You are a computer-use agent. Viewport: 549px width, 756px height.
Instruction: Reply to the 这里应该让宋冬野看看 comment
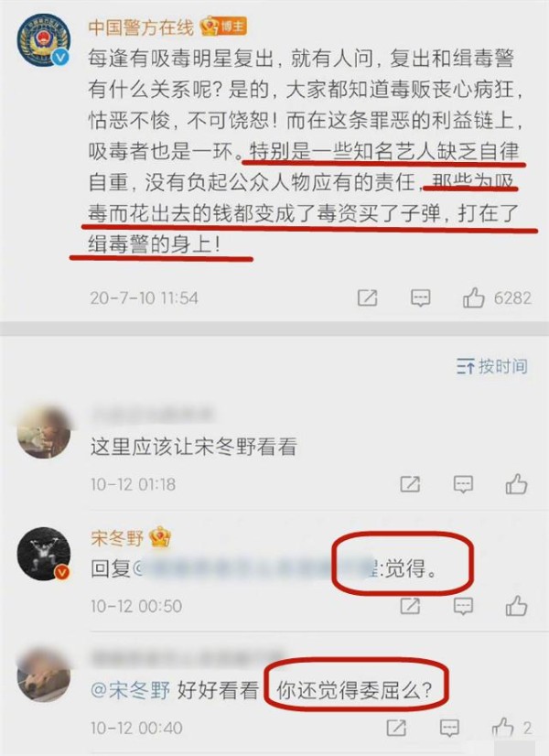tap(463, 484)
